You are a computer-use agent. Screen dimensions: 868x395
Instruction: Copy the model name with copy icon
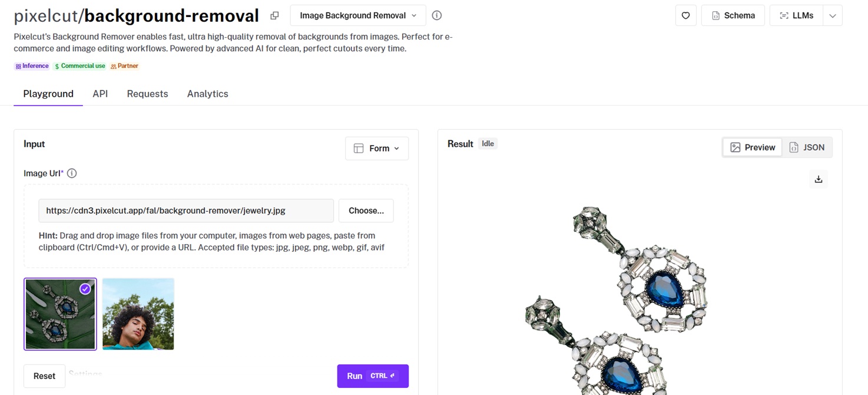(274, 16)
